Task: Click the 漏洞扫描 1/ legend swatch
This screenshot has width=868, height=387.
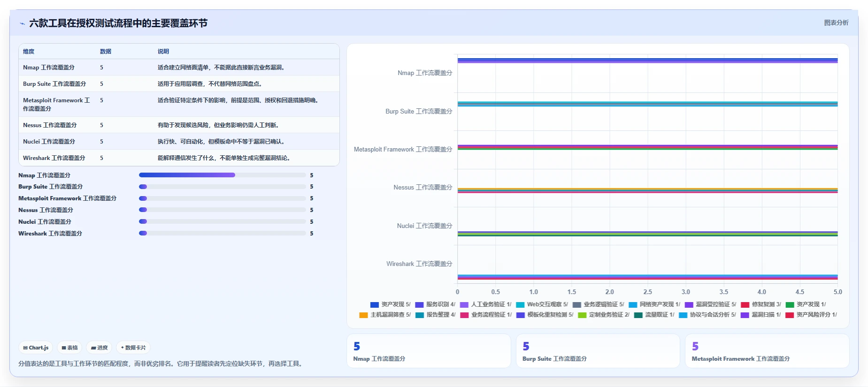Action: (745, 315)
